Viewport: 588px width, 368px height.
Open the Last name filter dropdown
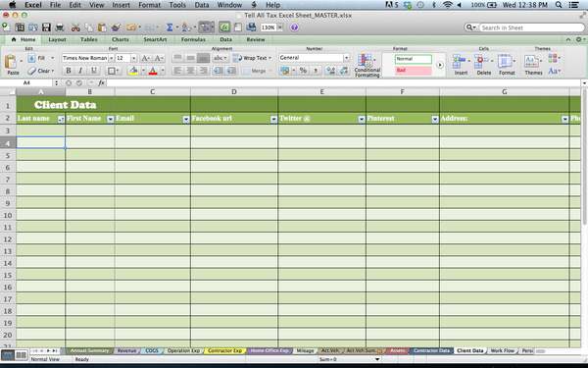tap(61, 119)
